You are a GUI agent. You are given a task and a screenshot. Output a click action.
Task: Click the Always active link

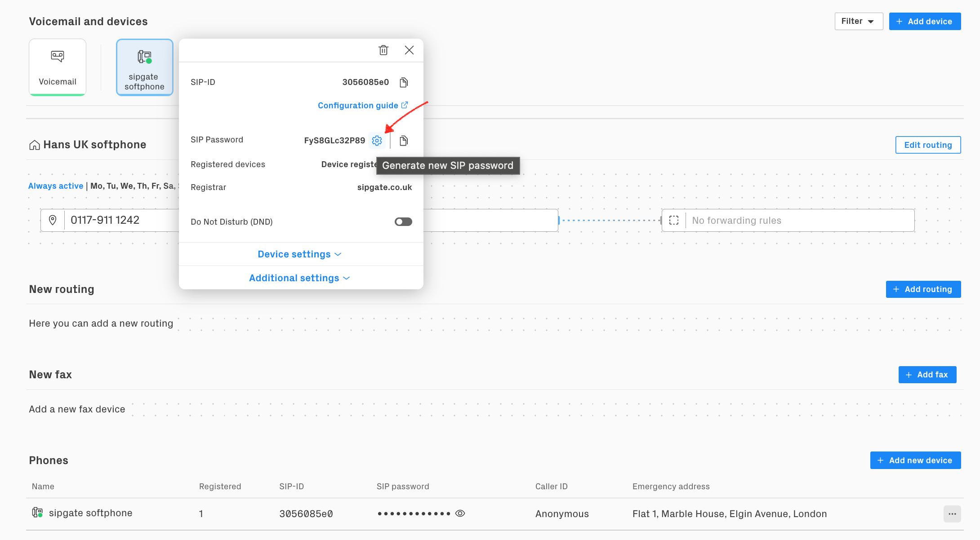point(56,186)
